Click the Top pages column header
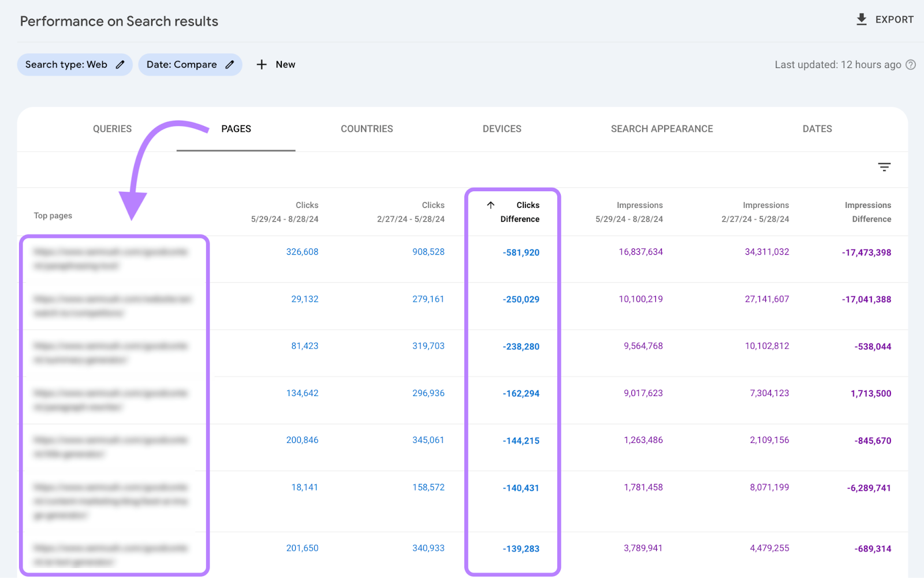Screen dimensions: 924x578 [x=53, y=215]
